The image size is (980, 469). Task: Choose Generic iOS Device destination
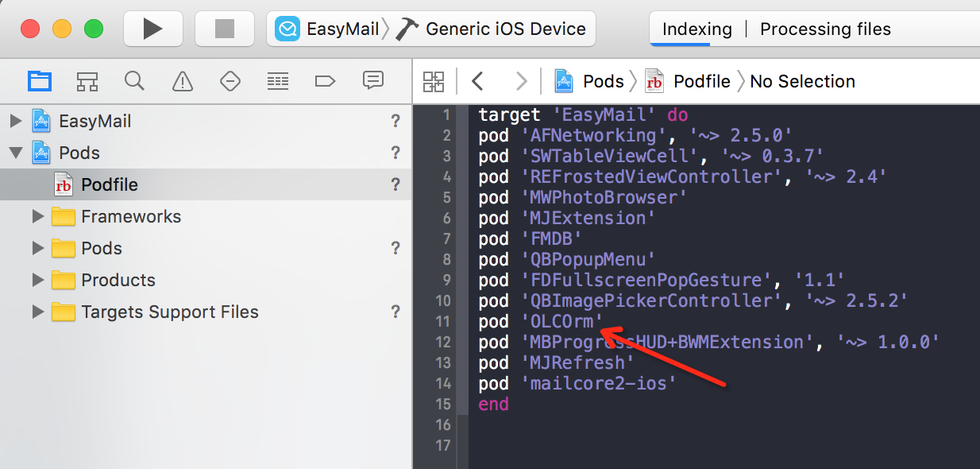(505, 29)
